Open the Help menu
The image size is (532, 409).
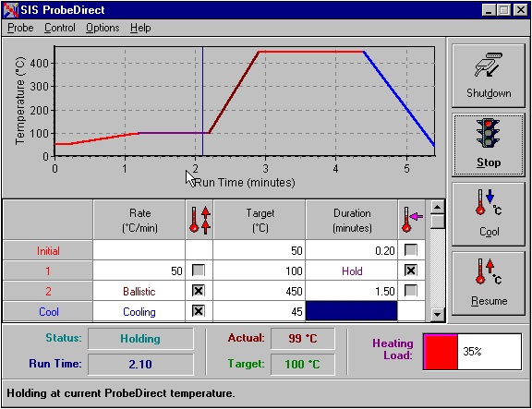[x=140, y=28]
